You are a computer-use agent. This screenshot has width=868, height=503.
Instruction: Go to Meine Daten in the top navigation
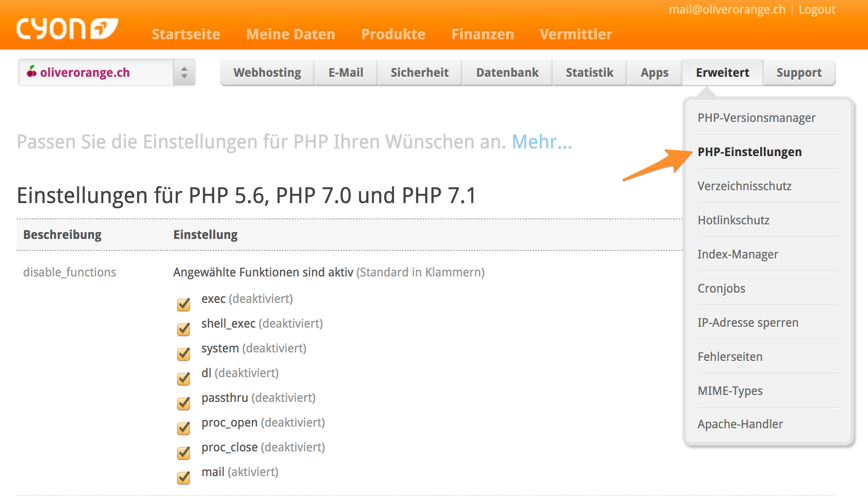click(291, 34)
